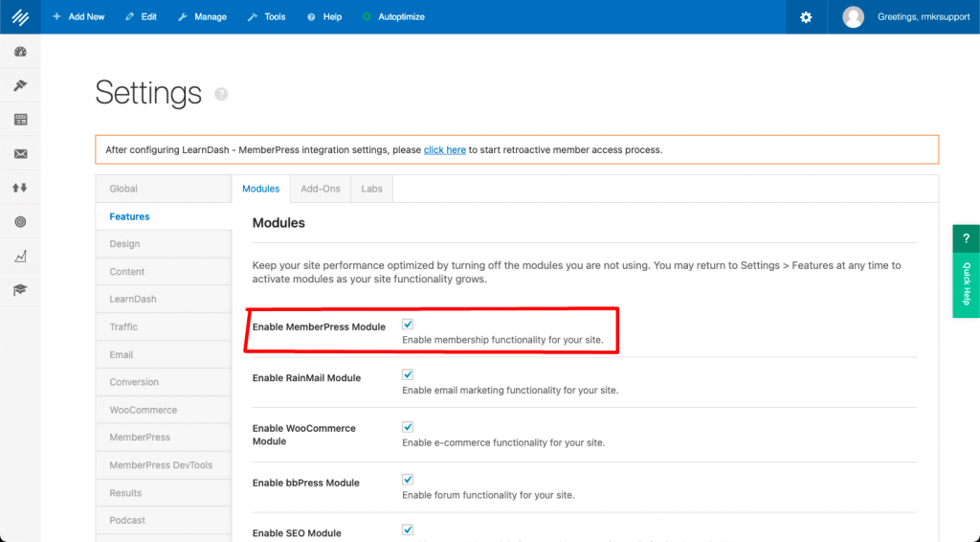Uncheck Enable MemberPress Module checkbox
The height and width of the screenshot is (542, 980).
(x=408, y=325)
